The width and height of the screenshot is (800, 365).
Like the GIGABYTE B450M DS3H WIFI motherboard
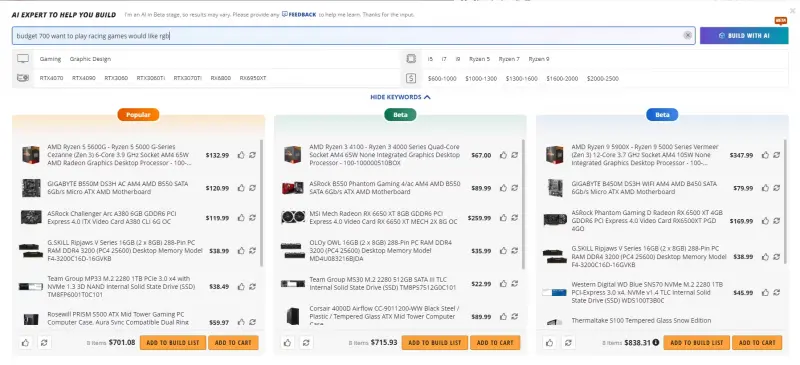pyautogui.click(x=765, y=188)
